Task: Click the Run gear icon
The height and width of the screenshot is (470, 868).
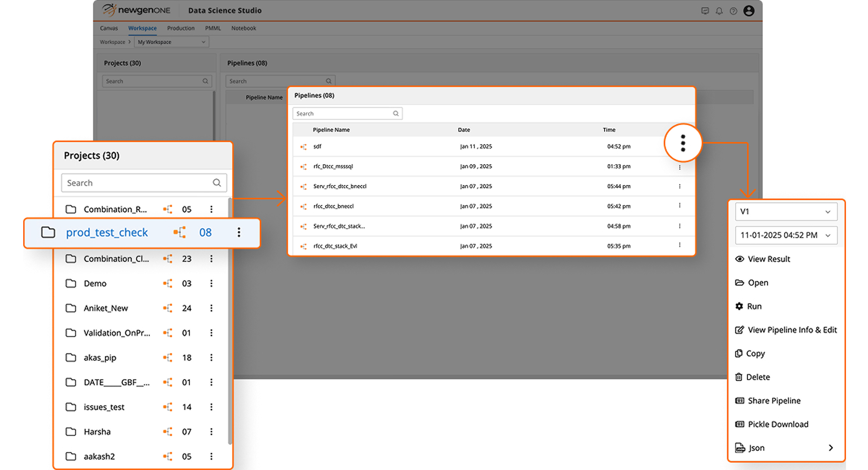Action: (x=739, y=306)
